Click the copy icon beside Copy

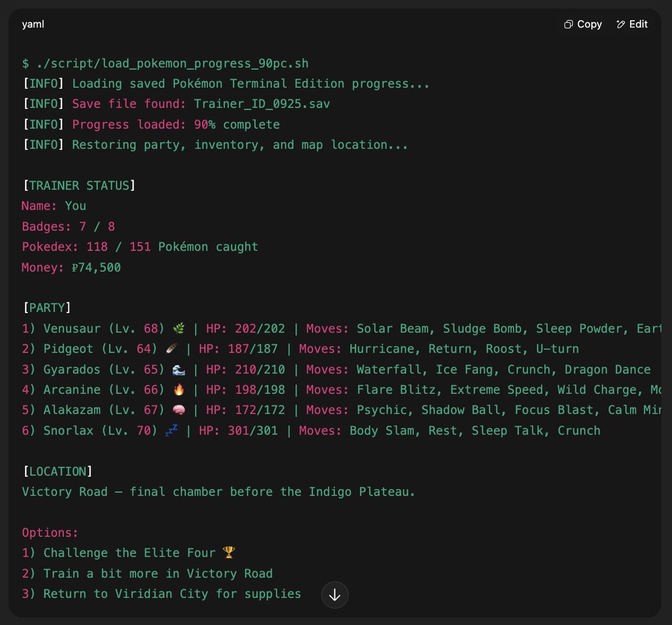pos(568,24)
